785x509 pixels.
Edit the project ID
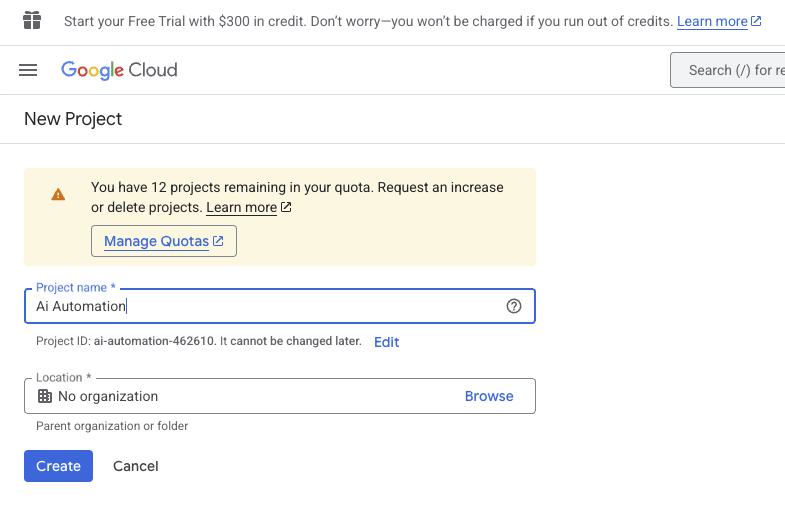click(386, 342)
